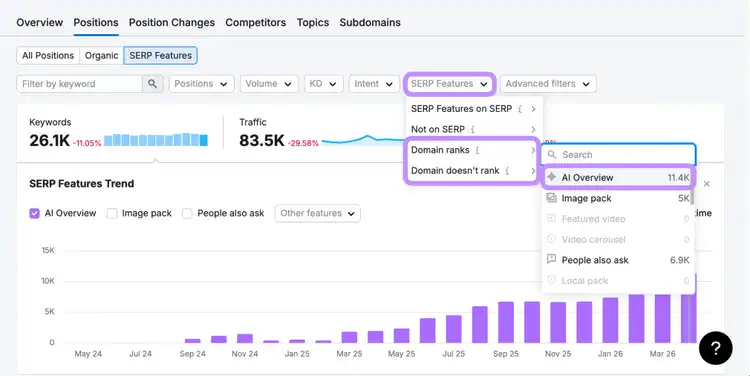Click the Sep 25 purple chart bar
750x376 pixels.
pyautogui.click(x=506, y=322)
